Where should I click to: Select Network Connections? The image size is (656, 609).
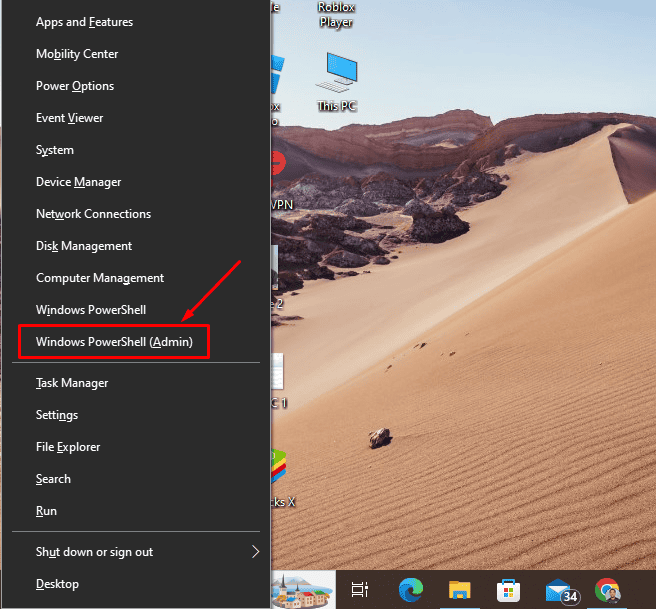tap(136, 214)
